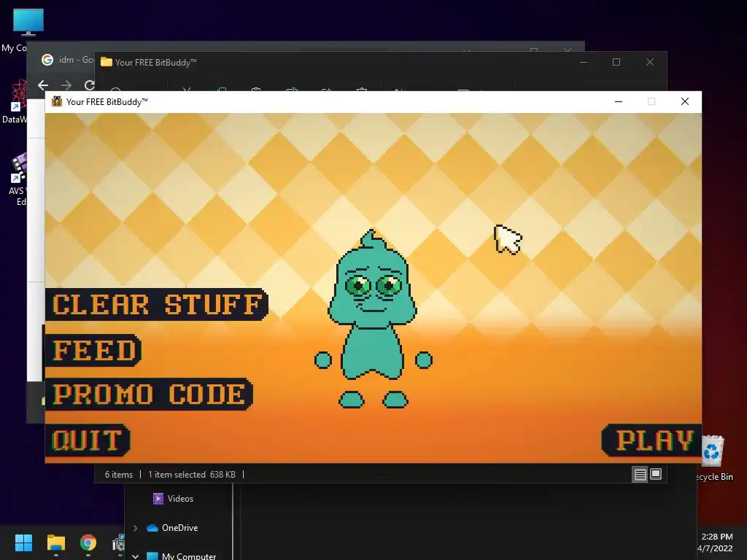Switch Explorer to large thumbnails view icon
This screenshot has height=560, width=747.
pos(656,474)
